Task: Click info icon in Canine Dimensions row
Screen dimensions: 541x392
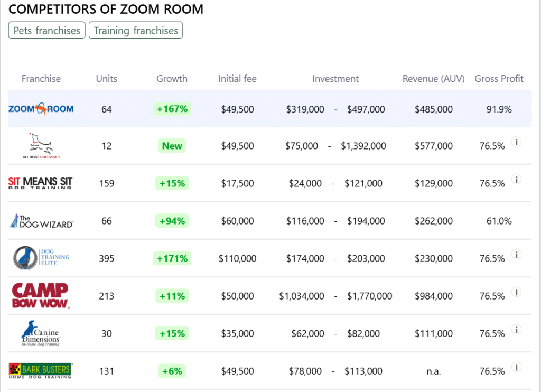Action: 516,330
